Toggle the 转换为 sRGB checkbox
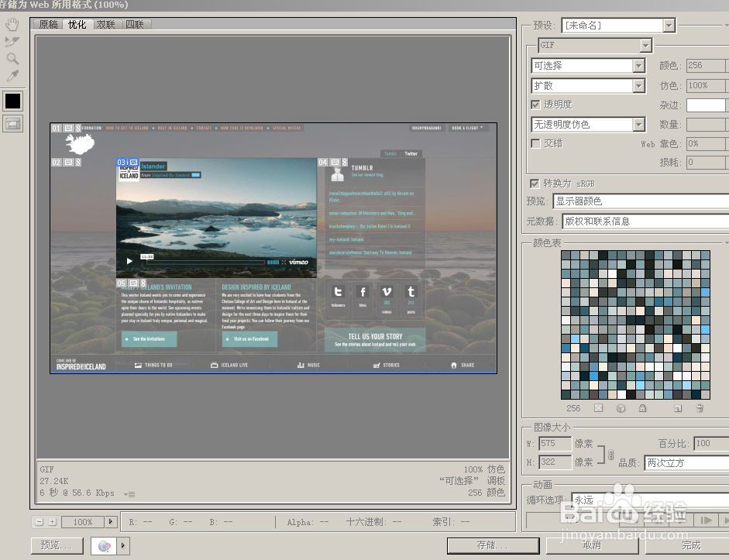 tap(535, 184)
